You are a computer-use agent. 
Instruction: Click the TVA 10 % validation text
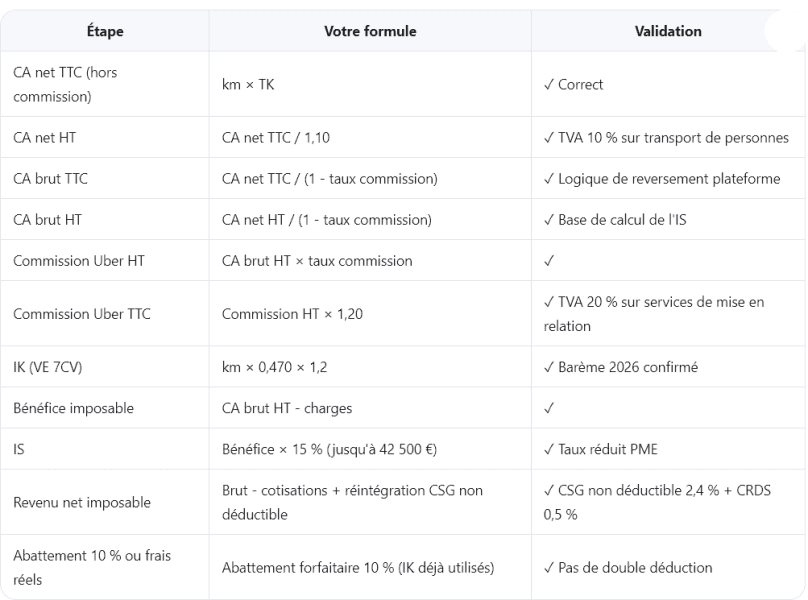[666, 138]
